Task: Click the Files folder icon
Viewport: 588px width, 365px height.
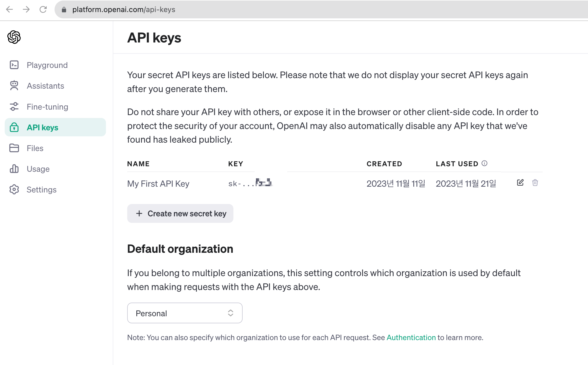Action: 14,148
